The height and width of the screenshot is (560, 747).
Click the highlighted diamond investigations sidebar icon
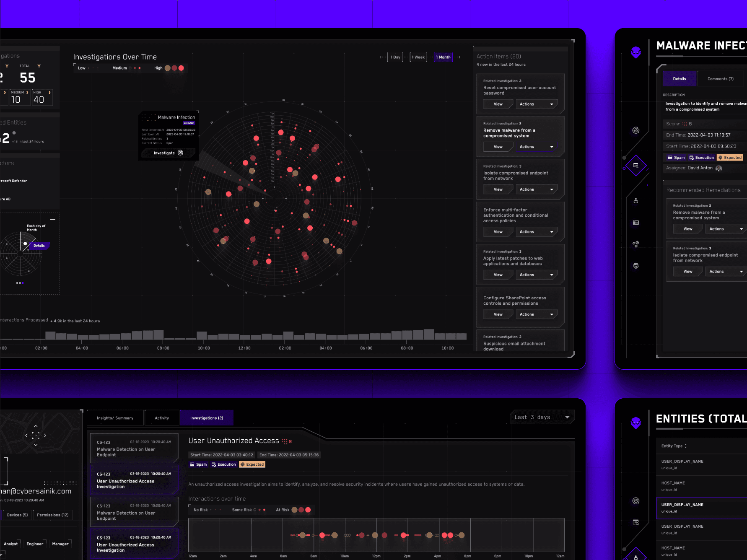click(635, 166)
